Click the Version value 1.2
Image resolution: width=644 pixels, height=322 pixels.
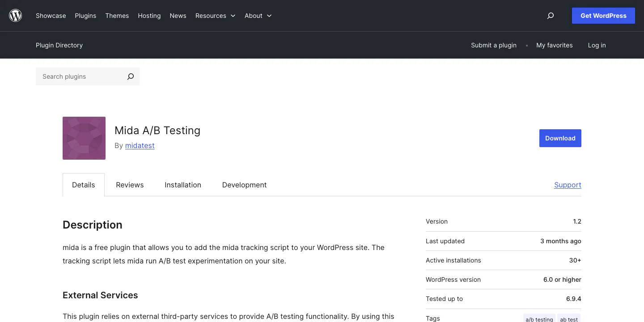pyautogui.click(x=577, y=221)
